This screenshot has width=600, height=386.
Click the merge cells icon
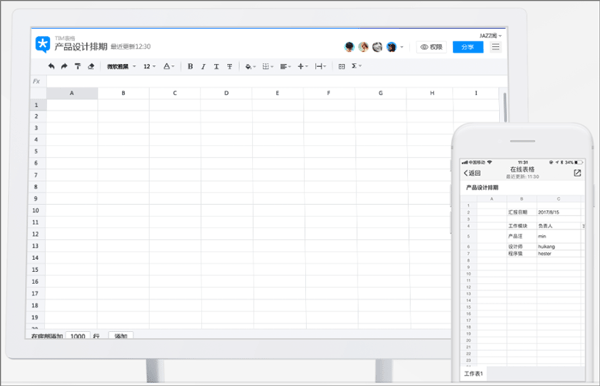click(342, 67)
